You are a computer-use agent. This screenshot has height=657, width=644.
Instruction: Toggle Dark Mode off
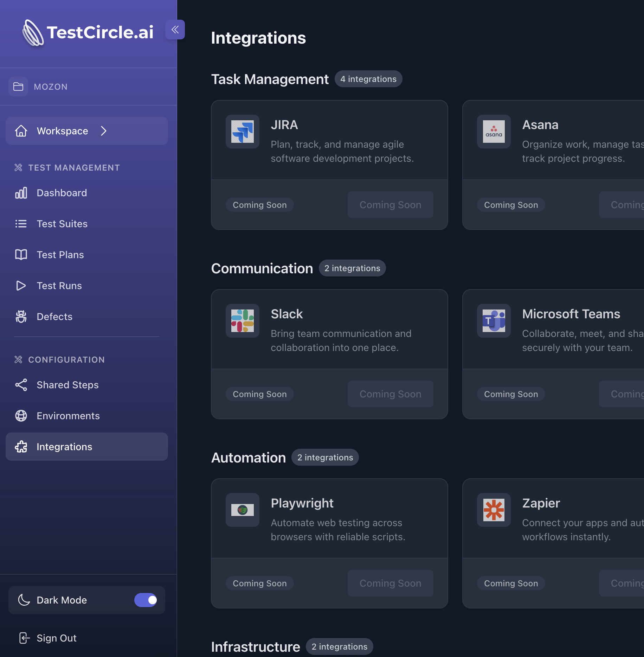[x=146, y=600]
